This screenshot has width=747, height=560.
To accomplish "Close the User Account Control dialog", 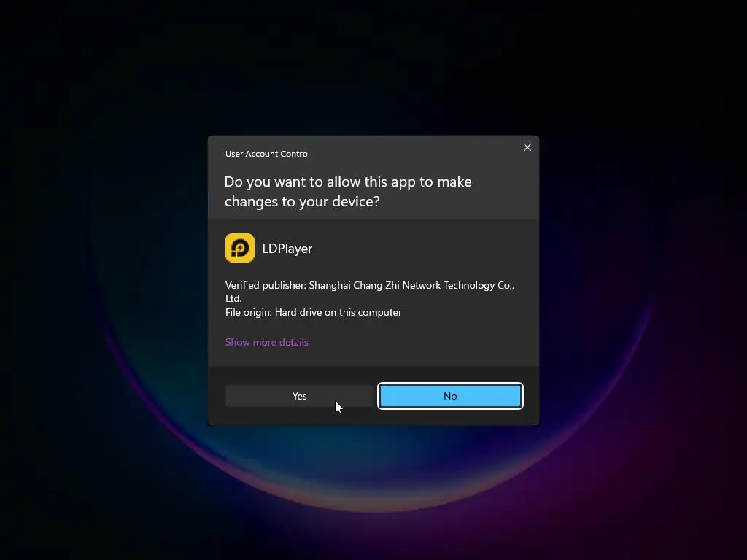I will tap(527, 147).
